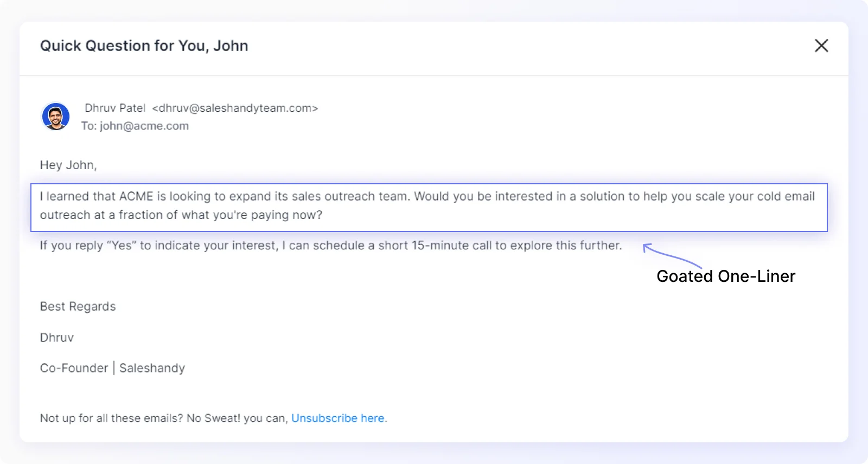Click the subject 'Quick Question for You, John'
Image resolution: width=868 pixels, height=464 pixels.
click(x=144, y=46)
